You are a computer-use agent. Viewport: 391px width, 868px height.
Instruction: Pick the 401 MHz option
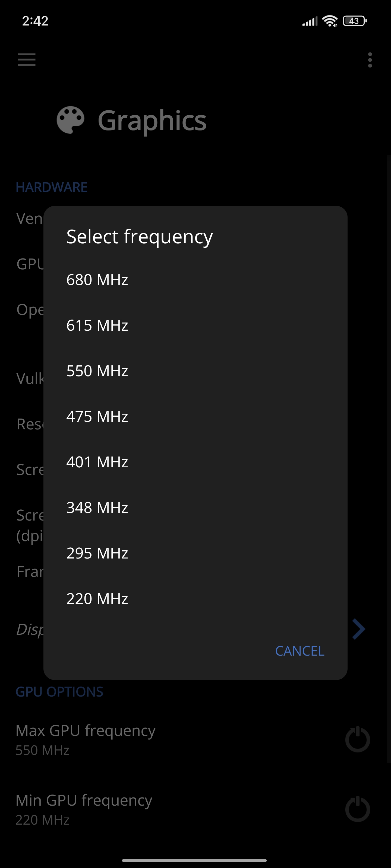[x=195, y=462]
